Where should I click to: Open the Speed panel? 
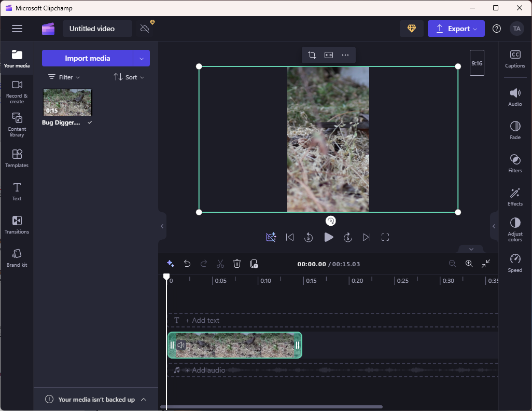coord(515,263)
